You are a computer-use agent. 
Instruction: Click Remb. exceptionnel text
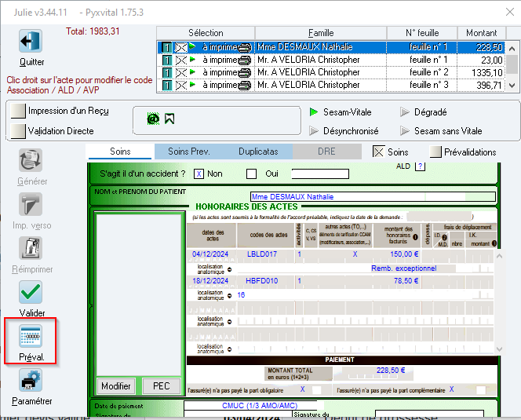coord(404,268)
